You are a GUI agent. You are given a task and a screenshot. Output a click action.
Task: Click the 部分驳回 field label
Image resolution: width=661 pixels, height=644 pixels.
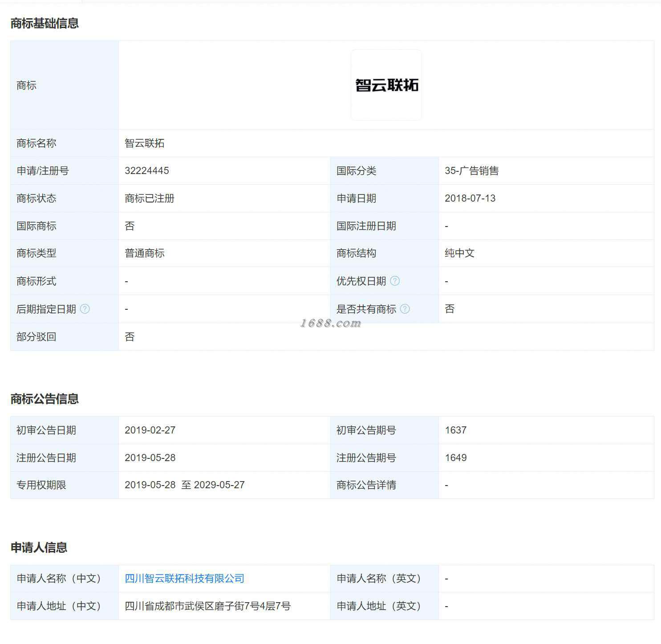click(36, 336)
